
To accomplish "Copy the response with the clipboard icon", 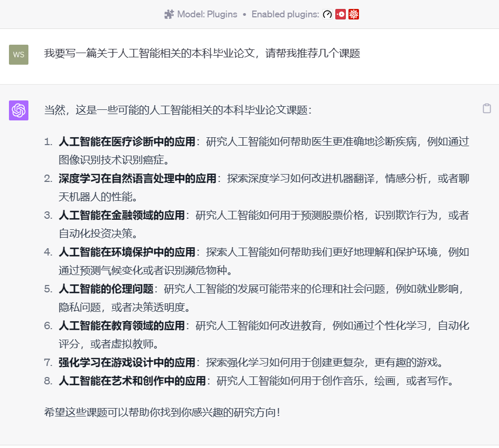I will click(486, 108).
